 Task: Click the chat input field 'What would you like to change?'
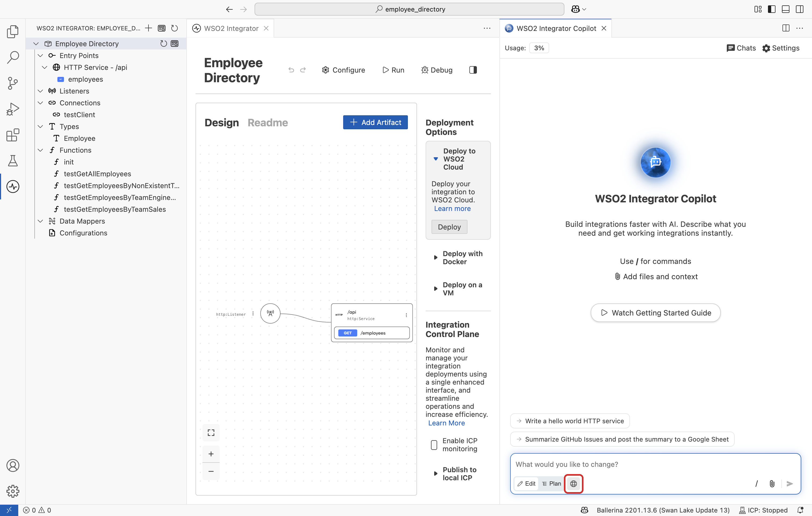[655, 464]
